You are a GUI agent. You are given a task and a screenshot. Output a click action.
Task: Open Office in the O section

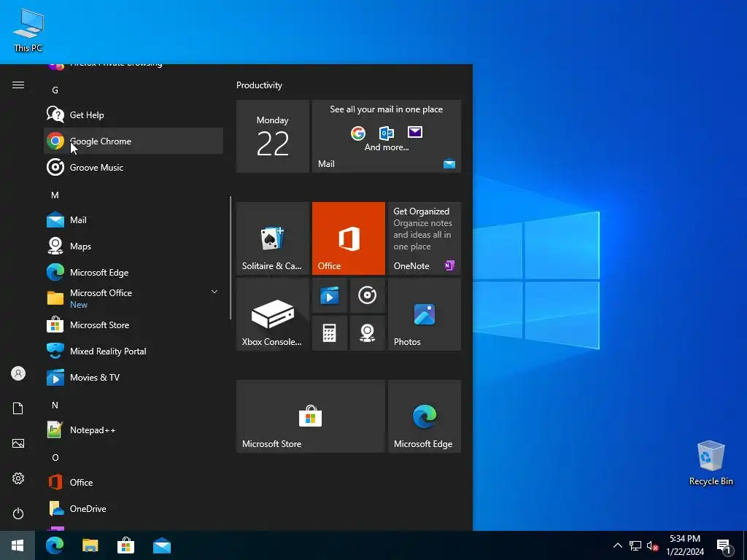coord(133,482)
